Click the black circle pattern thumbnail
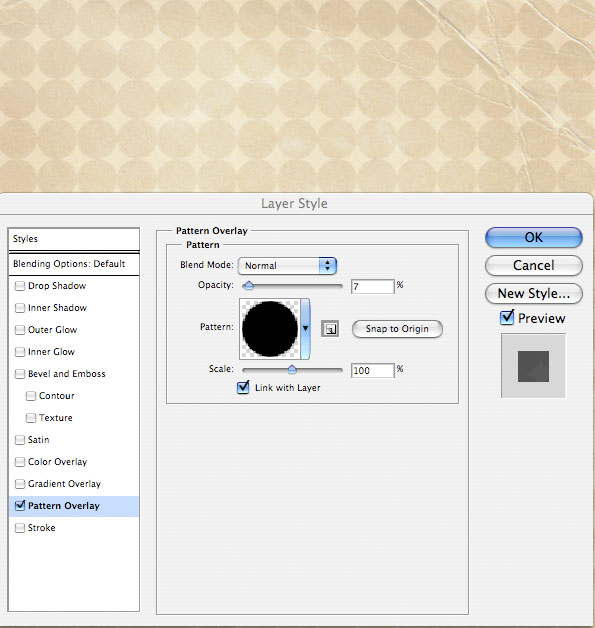This screenshot has width=595, height=628. click(x=270, y=329)
